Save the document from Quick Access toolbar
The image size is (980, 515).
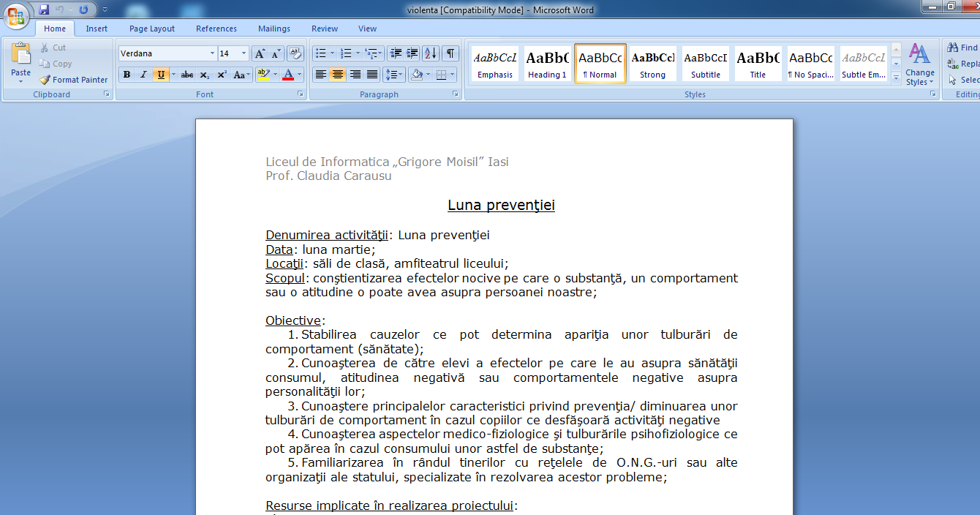click(44, 10)
